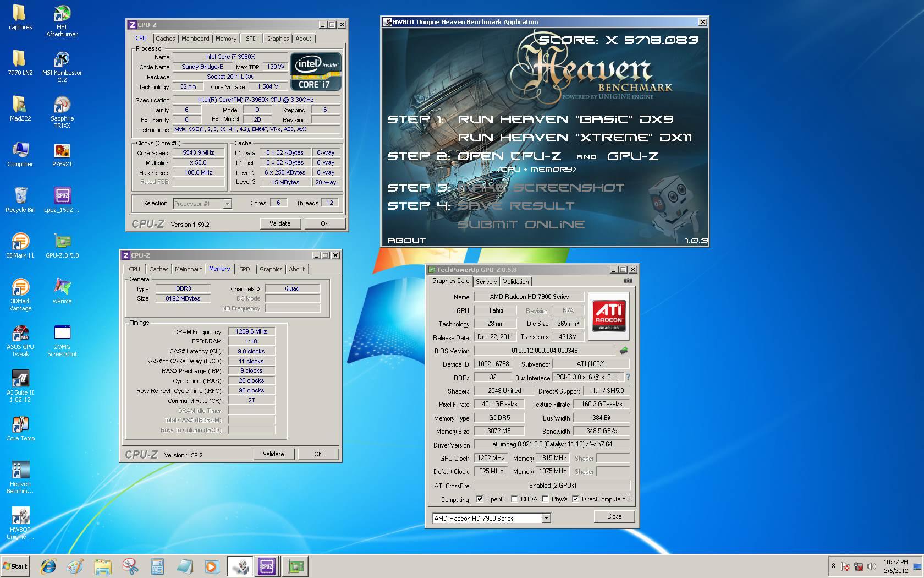Open the cpuz_1592 desktop icon
The image size is (924, 578).
coord(62,200)
